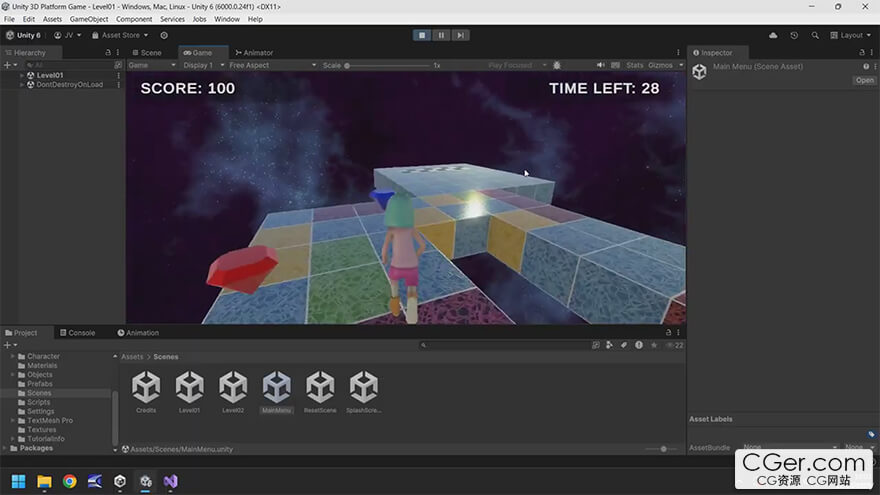The image size is (880, 495).
Task: Click the Hierarchy search field
Action: point(68,65)
